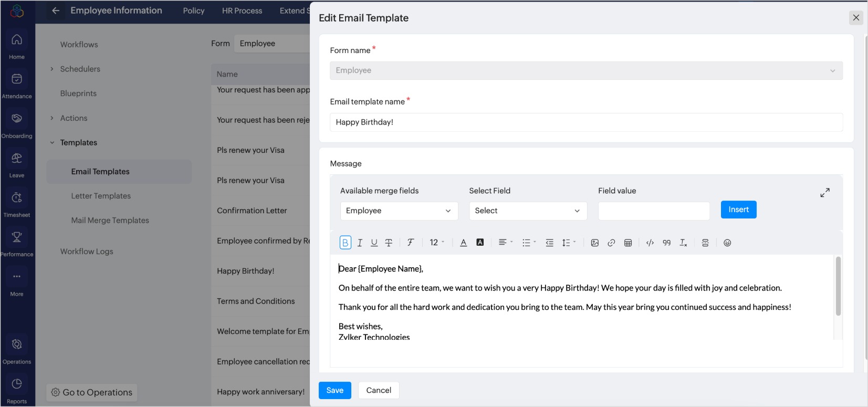Toggle bold formatting in editor toolbar
Screen dimensions: 868x407
pyautogui.click(x=345, y=243)
